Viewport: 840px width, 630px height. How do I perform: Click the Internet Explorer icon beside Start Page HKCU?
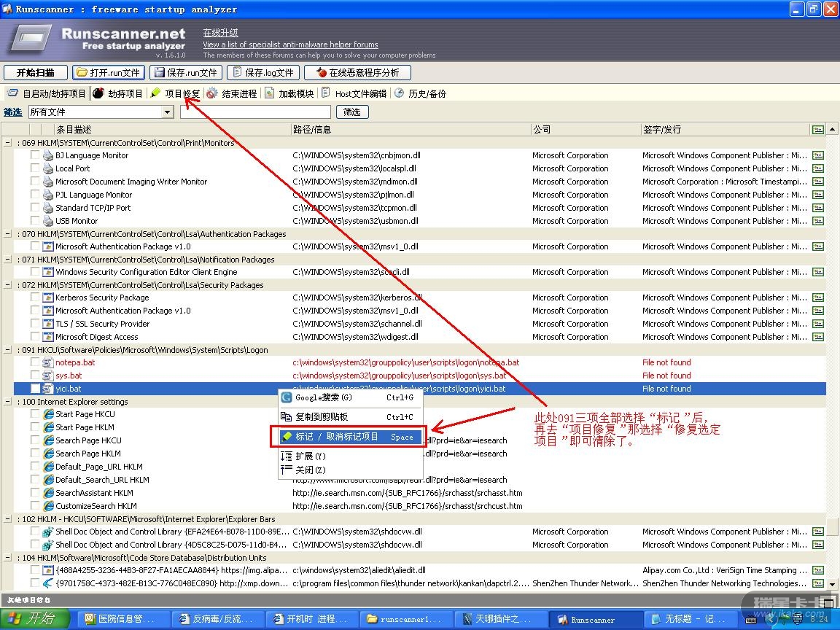click(49, 414)
